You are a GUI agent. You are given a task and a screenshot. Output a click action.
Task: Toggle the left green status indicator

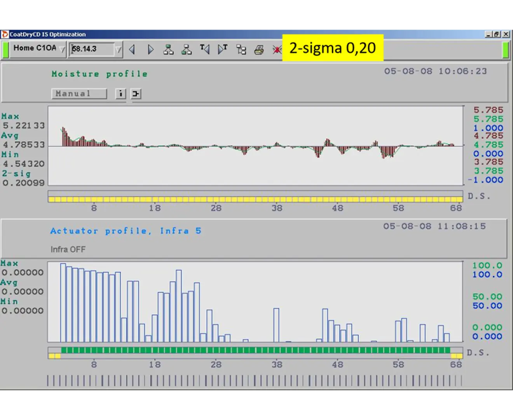pos(5,50)
